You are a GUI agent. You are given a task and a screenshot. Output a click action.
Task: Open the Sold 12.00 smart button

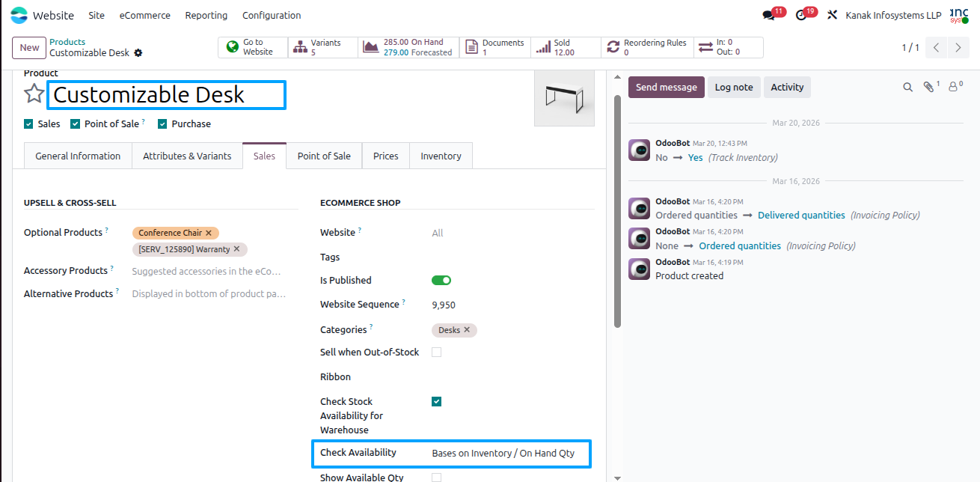click(x=566, y=48)
